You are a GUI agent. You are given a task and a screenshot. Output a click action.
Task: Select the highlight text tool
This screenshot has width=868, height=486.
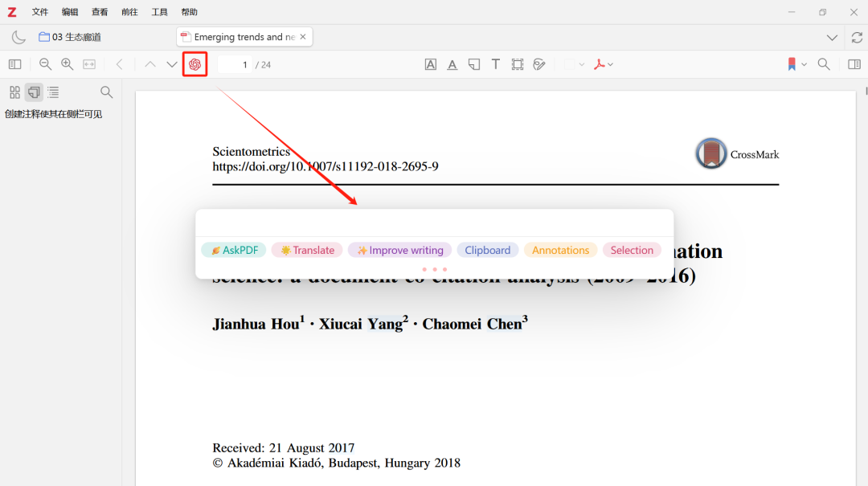(x=431, y=64)
